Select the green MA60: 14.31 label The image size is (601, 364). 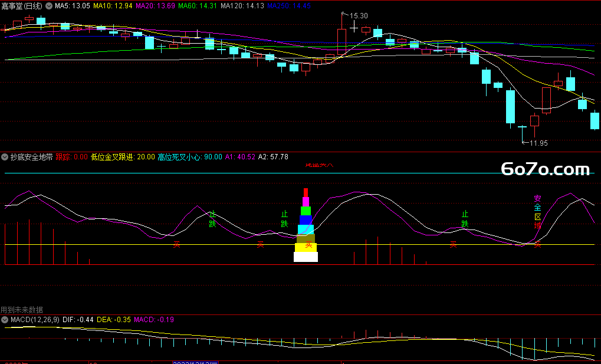[198, 6]
